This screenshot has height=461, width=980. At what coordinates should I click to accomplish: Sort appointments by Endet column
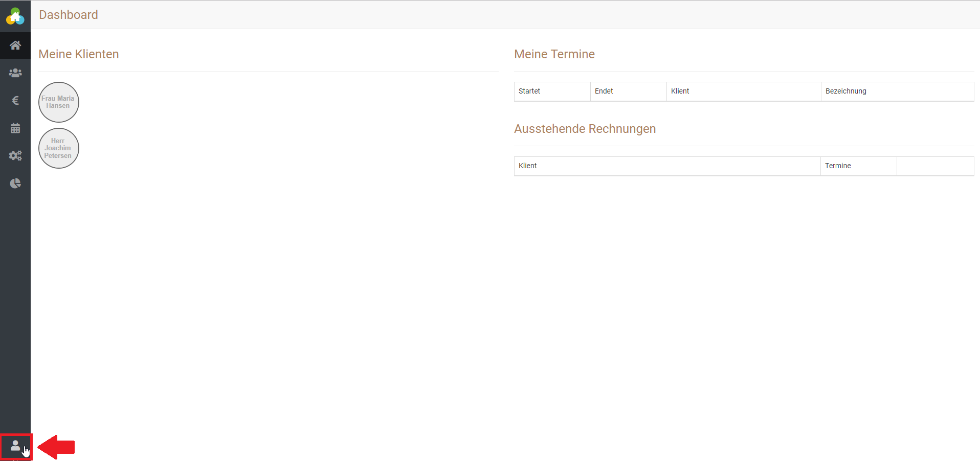coord(604,91)
